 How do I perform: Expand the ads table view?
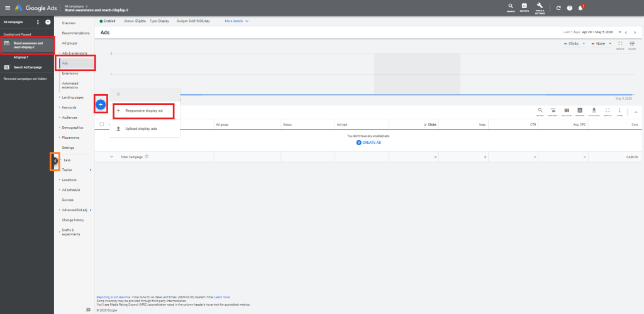click(x=608, y=112)
